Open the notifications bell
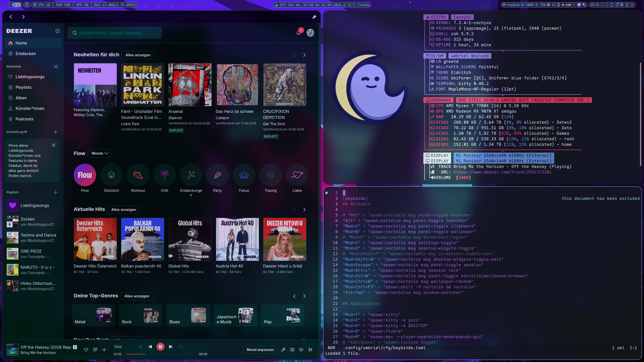Screen dimensions: 644x362 click(x=298, y=33)
